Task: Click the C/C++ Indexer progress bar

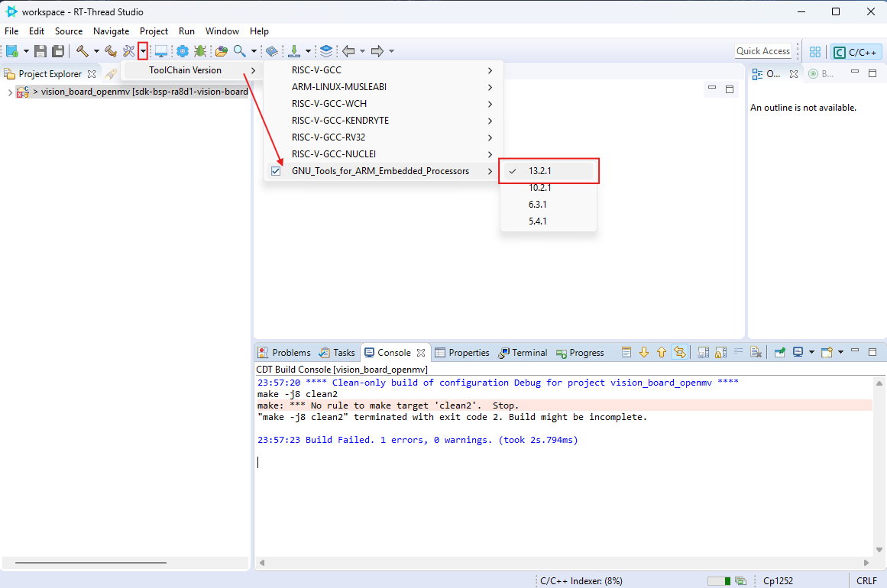Action: 718,580
